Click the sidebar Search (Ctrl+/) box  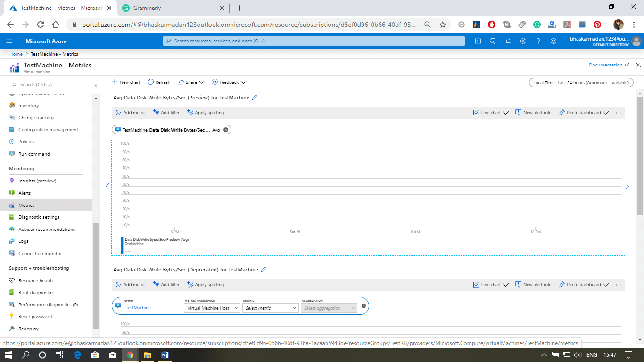tap(50, 85)
